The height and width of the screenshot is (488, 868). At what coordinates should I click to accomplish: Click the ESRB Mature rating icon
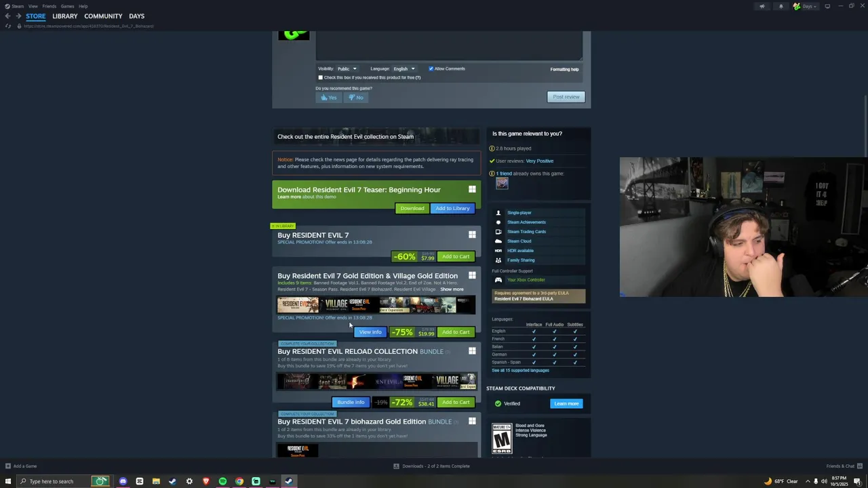(502, 439)
